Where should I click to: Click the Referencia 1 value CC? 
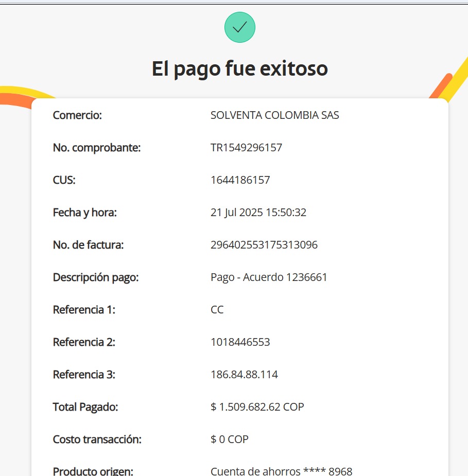217,310
